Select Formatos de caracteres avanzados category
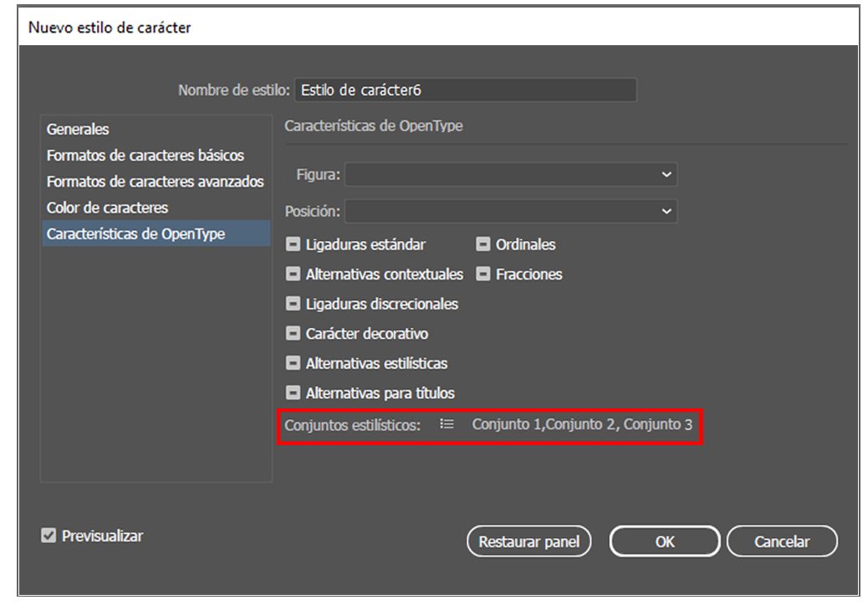Viewport: 868px width, 610px height. coord(156,182)
